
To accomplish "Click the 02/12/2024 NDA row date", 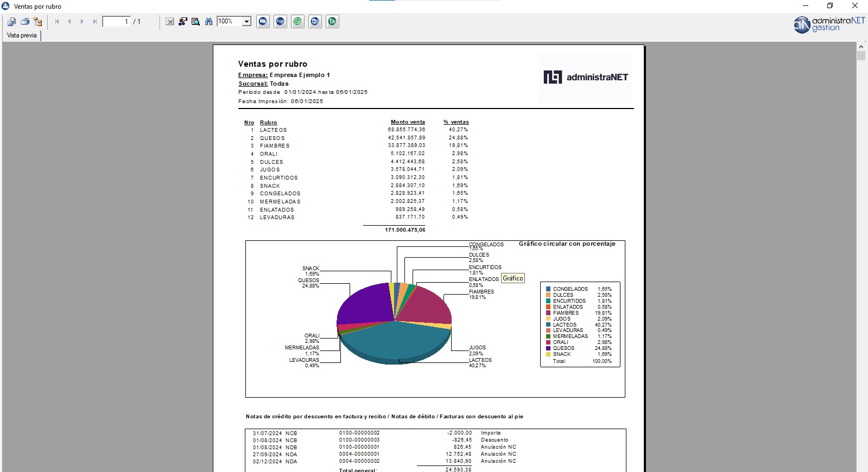I will [x=267, y=462].
